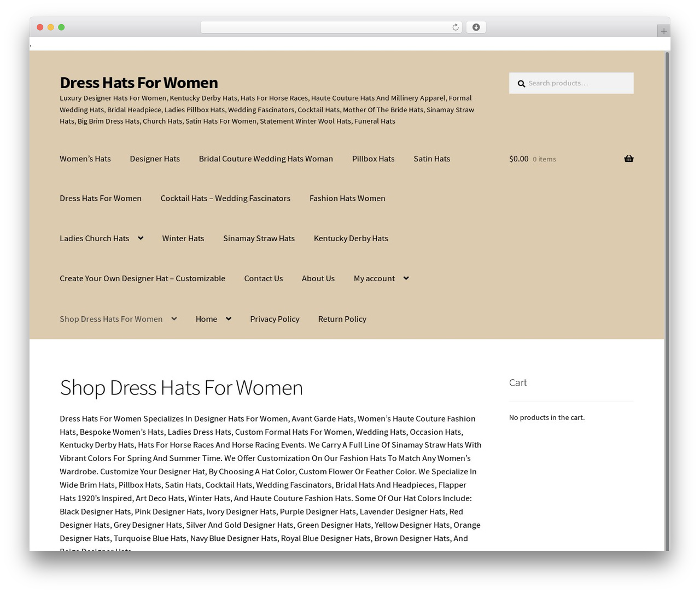Open Bridal Couture Wedding Hats Woman
Screen dimensions: 700x593
tap(266, 159)
